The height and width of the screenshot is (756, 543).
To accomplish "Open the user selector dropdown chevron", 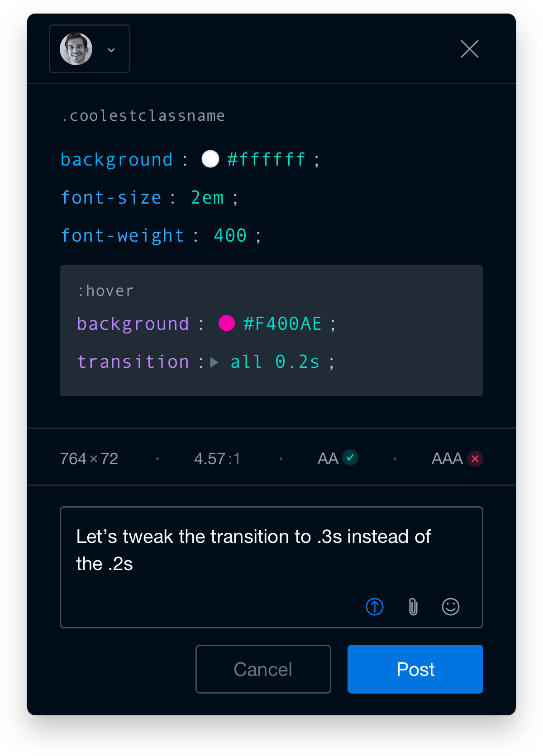I will point(111,50).
